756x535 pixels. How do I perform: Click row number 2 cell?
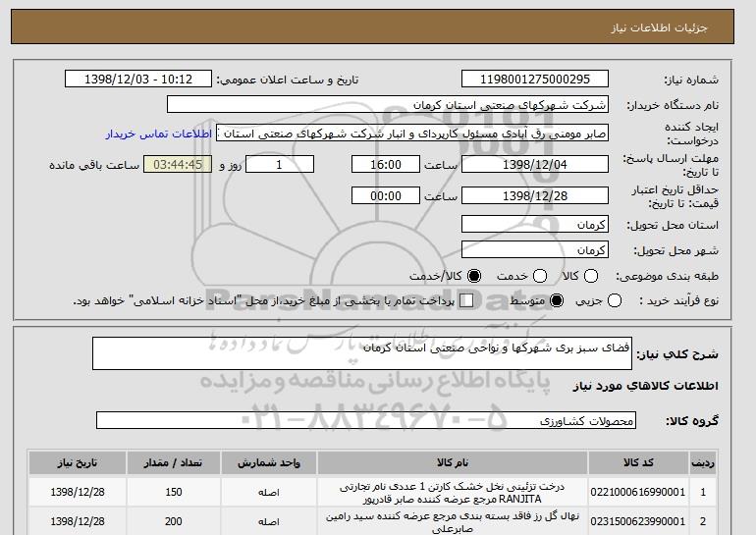(703, 521)
